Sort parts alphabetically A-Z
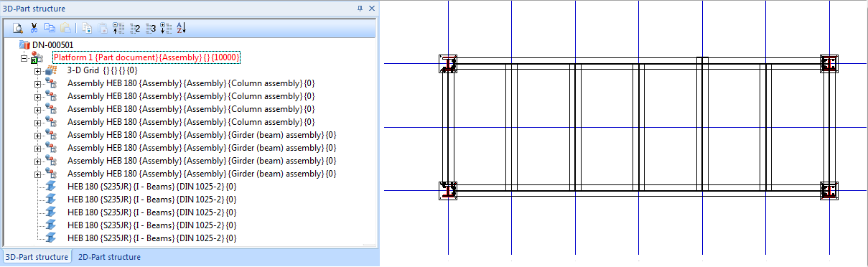868x267 pixels. 181,28
